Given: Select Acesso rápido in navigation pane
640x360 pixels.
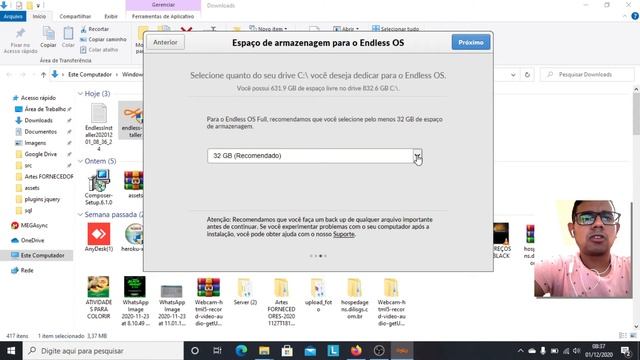Looking at the screenshot, I should pyautogui.click(x=38, y=98).
